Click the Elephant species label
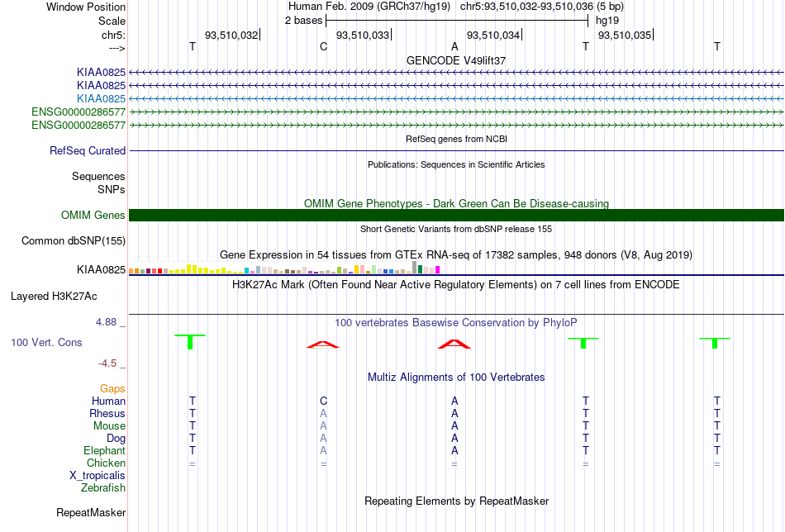The height and width of the screenshot is (532, 785). click(x=105, y=450)
